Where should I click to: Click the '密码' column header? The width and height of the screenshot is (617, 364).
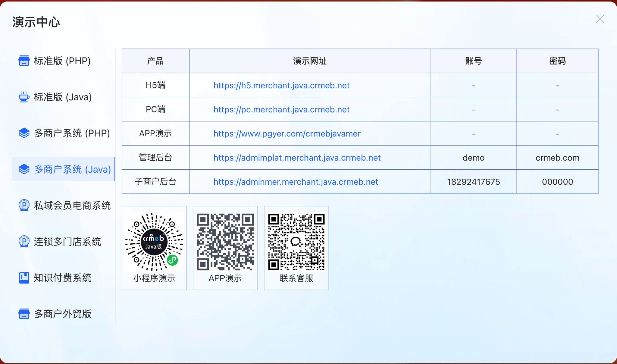[x=557, y=61]
